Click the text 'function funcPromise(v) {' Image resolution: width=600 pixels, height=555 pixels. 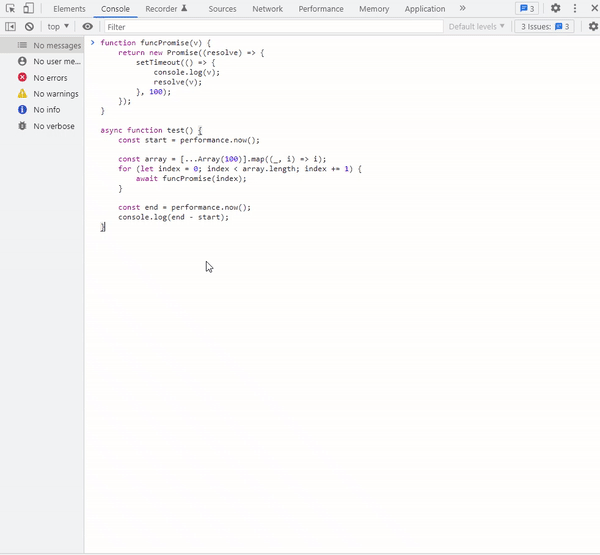coord(155,43)
